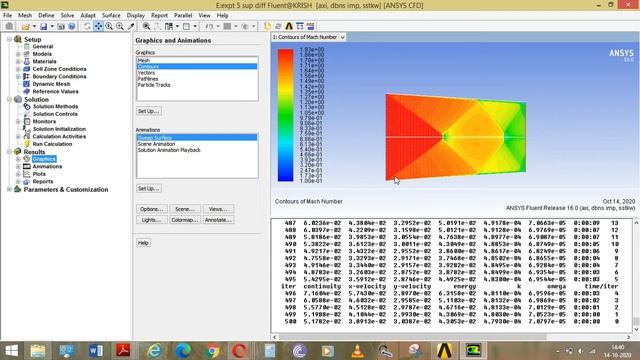This screenshot has width=640, height=360.
Task: Expand the Monitors tree node
Action: (18, 122)
